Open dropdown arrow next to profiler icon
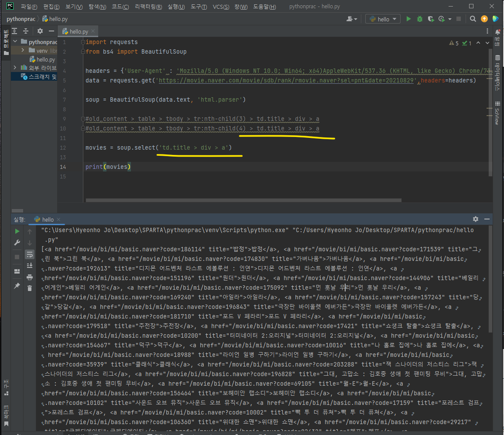The height and width of the screenshot is (435, 504). [450, 19]
